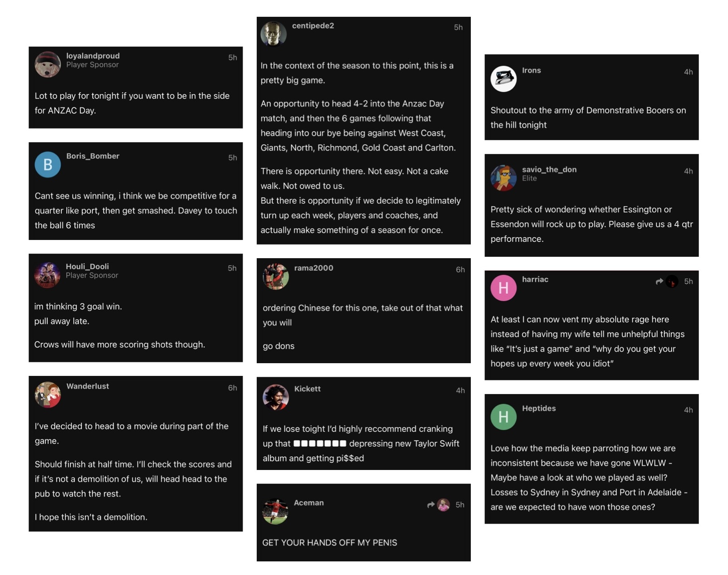Open Kickett username link
728x575 pixels.
coord(307,389)
